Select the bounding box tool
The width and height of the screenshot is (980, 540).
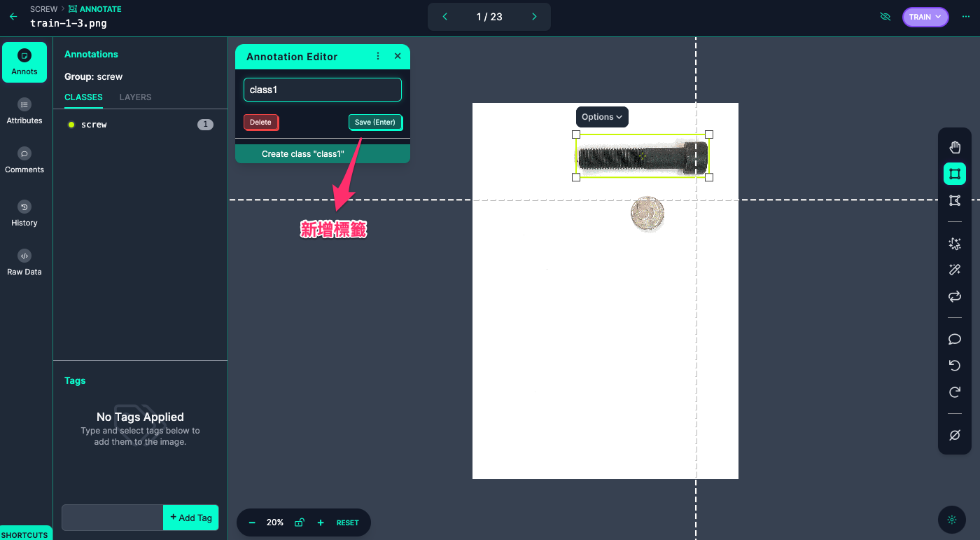click(x=954, y=174)
